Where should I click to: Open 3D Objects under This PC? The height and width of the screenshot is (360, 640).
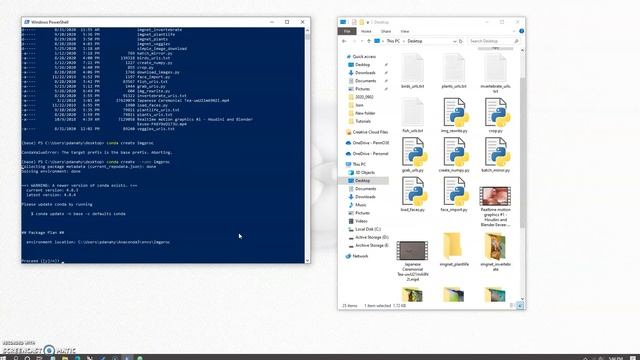coord(365,173)
